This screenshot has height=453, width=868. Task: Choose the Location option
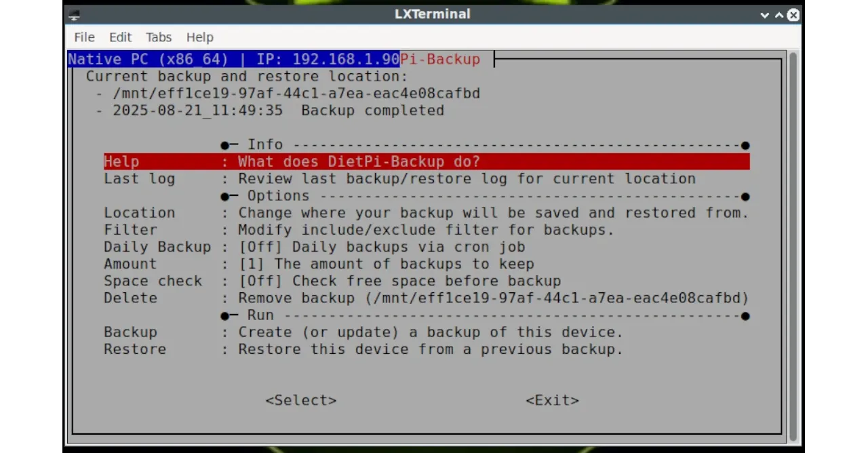pos(427,213)
